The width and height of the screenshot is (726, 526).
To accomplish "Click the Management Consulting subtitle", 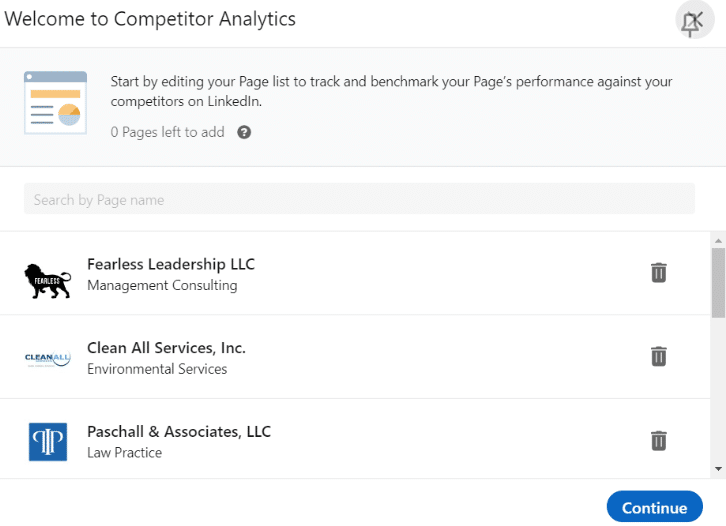I will [x=162, y=285].
